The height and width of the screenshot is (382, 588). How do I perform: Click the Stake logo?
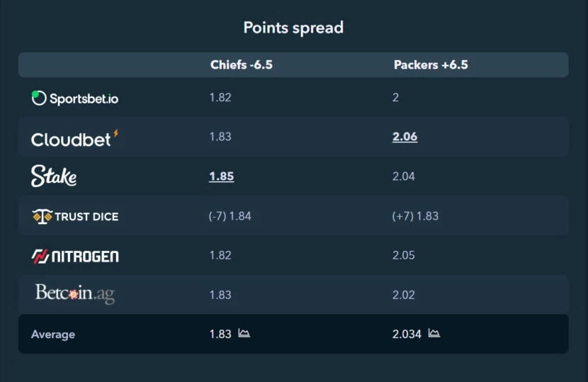54,176
